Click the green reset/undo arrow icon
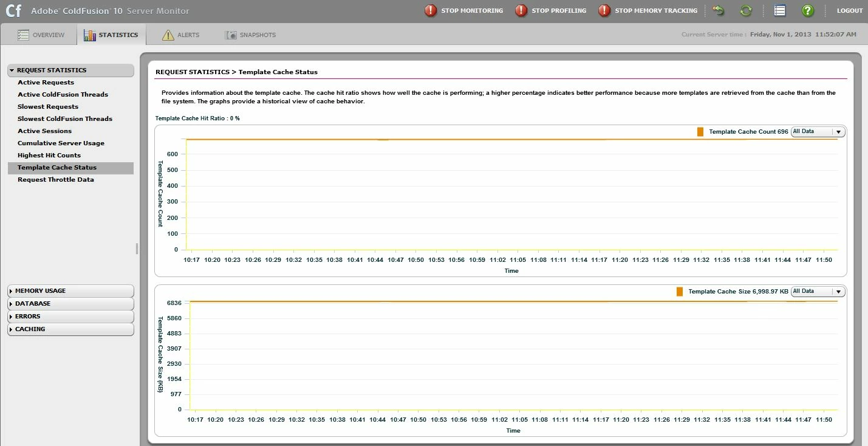The width and height of the screenshot is (868, 446). (719, 10)
